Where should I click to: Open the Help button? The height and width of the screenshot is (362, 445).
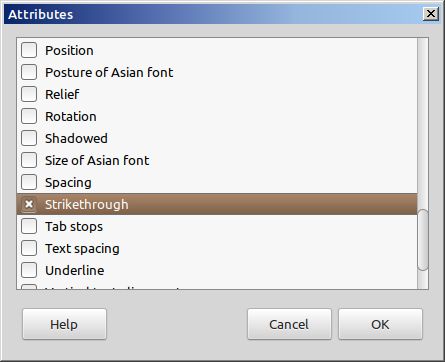tap(64, 324)
